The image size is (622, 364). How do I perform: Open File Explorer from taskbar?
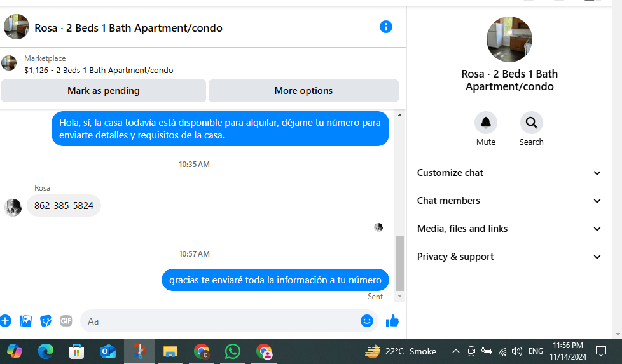click(x=170, y=351)
